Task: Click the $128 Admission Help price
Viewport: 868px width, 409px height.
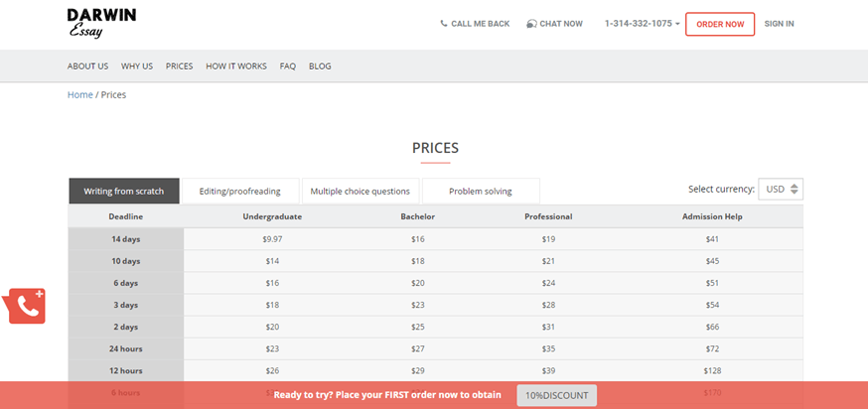Action: 712,371
